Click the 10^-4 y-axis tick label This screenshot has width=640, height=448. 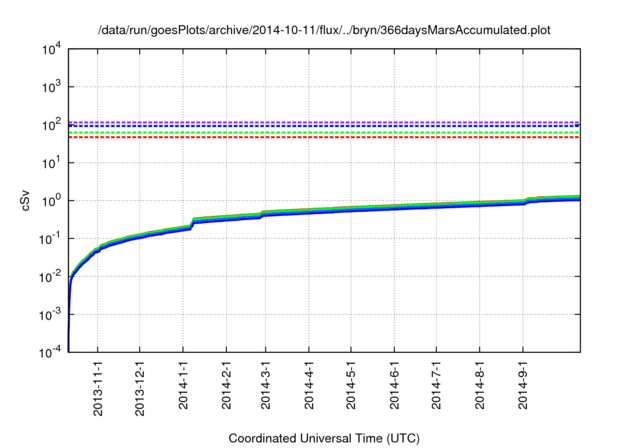coord(50,352)
